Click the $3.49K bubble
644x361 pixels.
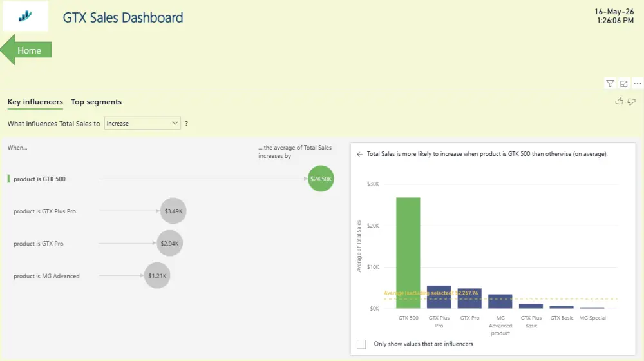coord(173,211)
